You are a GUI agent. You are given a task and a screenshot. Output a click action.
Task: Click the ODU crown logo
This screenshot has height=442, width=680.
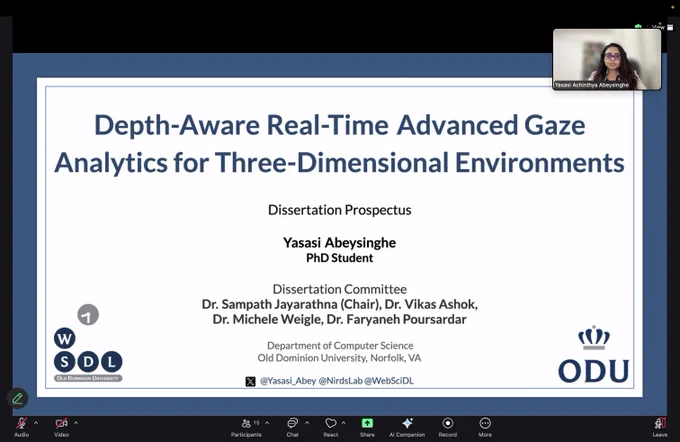(x=594, y=354)
